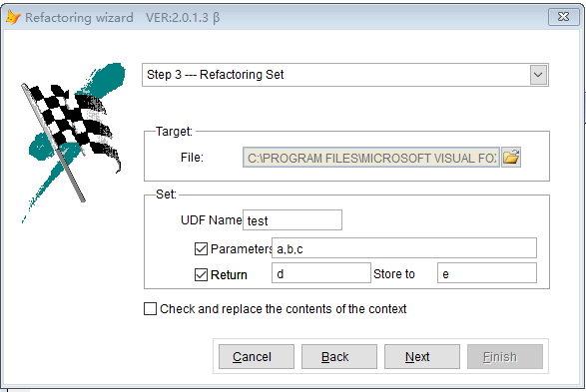Click the Refactoring wizard title bar text

click(x=79, y=18)
